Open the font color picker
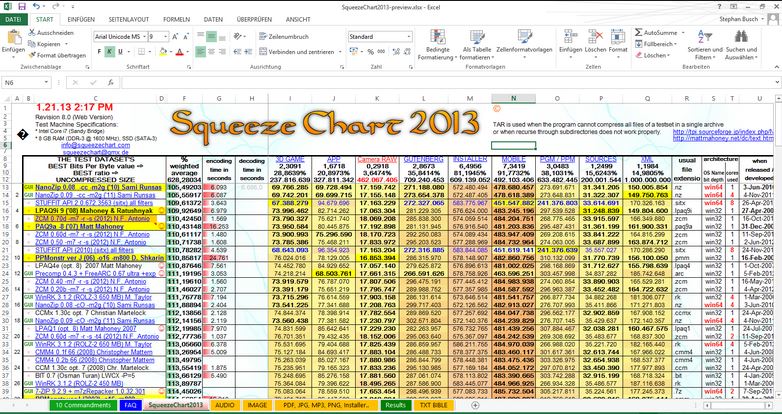This screenshot has width=782, height=414. pyautogui.click(x=187, y=52)
